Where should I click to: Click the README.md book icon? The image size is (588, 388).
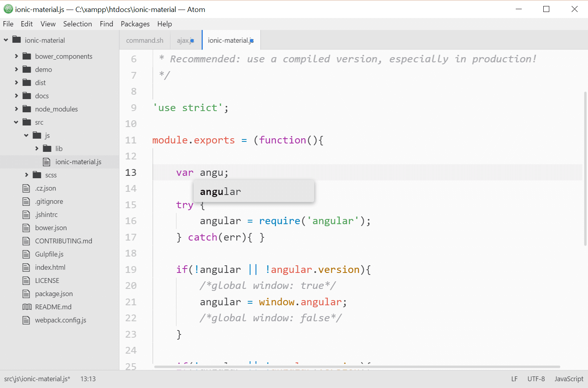[27, 307]
